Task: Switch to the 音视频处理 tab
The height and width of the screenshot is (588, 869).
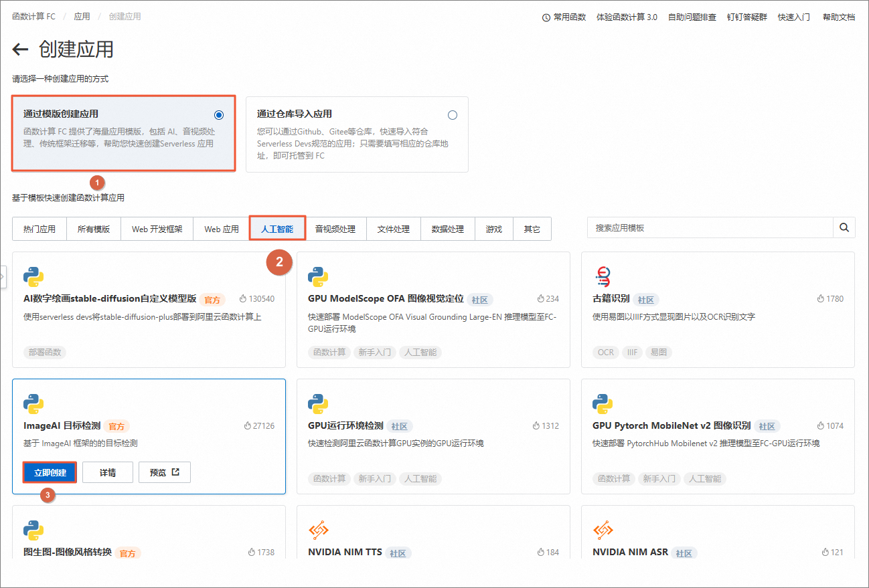Action: click(x=335, y=229)
